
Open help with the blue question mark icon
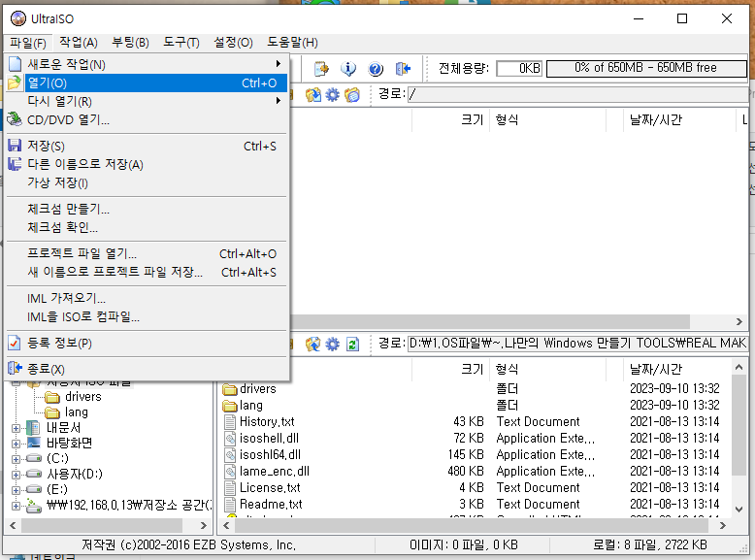[x=376, y=69]
